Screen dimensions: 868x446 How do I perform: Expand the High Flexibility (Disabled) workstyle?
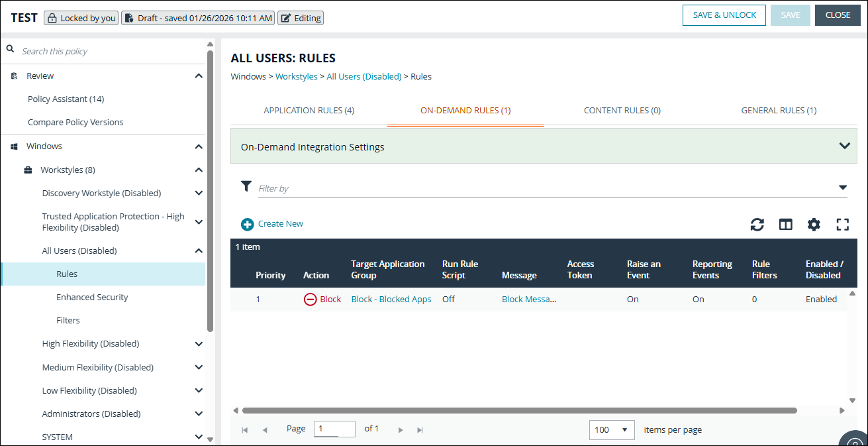(x=199, y=343)
